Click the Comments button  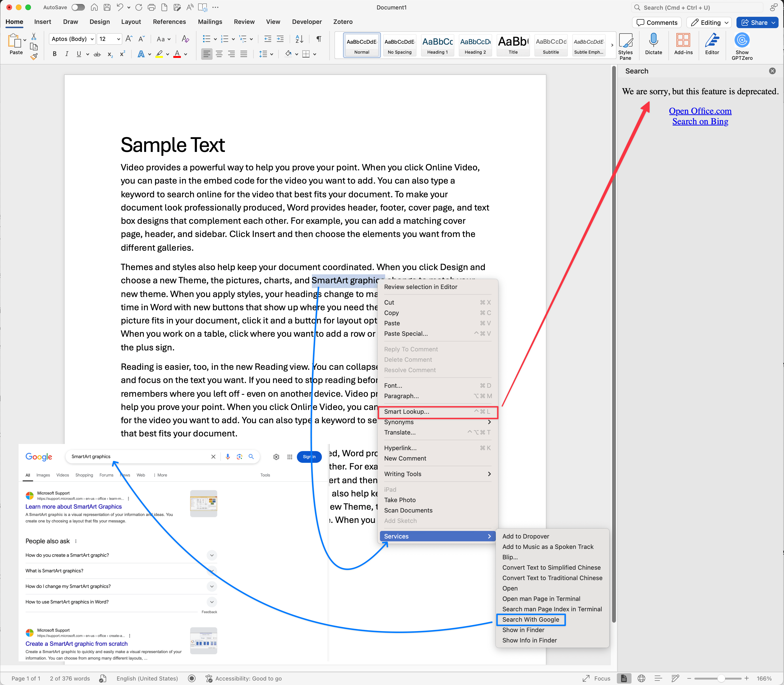(657, 22)
